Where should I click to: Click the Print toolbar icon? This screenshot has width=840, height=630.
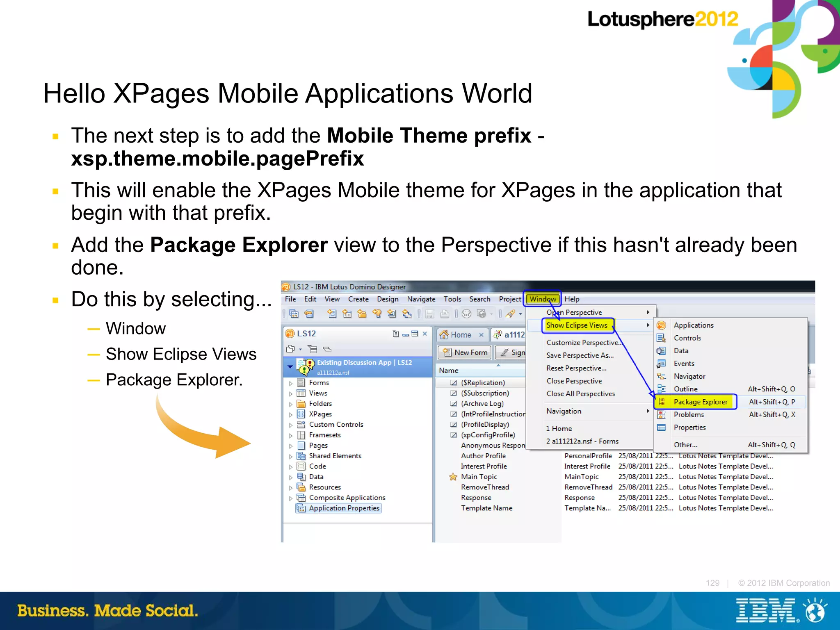[x=445, y=314]
